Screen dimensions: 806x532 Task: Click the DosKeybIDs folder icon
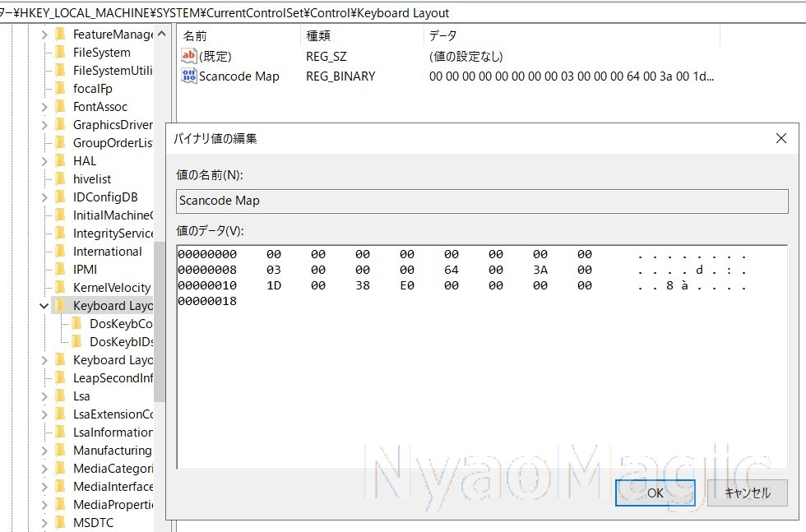(76, 342)
